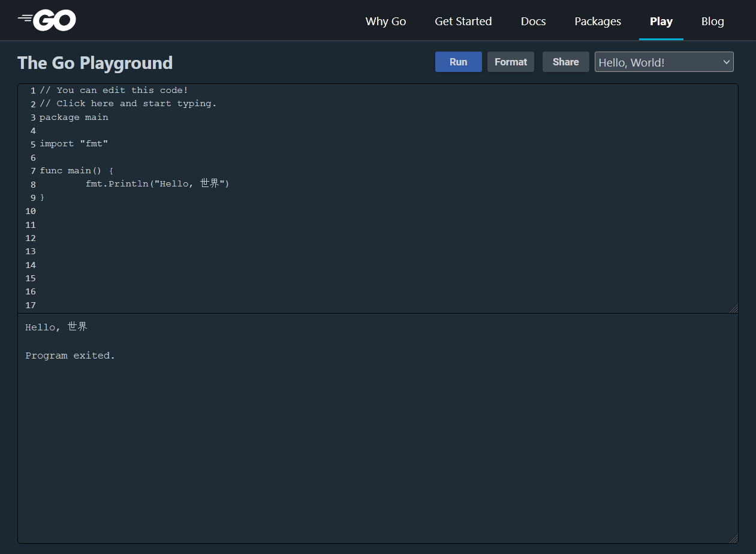Click the Go logo
Image resolution: width=756 pixels, height=554 pixels.
(47, 20)
